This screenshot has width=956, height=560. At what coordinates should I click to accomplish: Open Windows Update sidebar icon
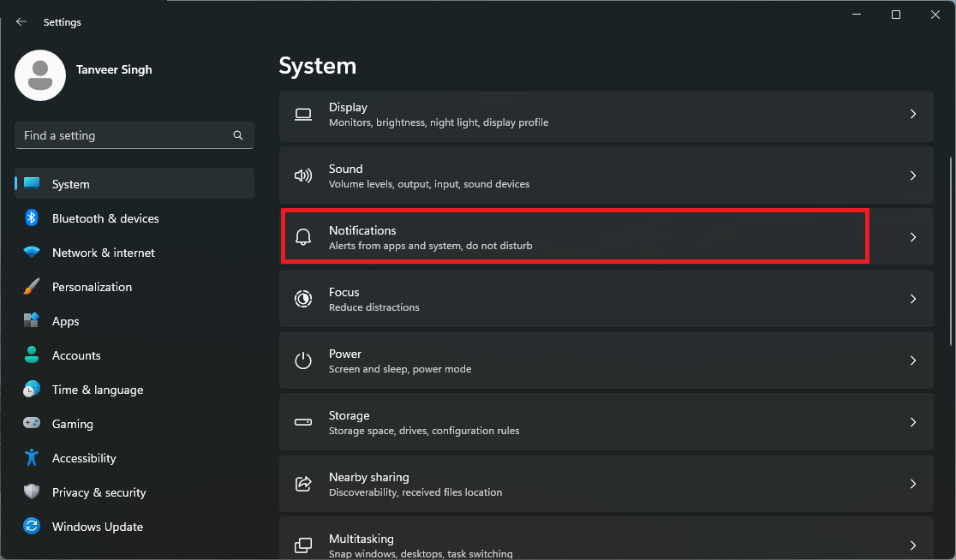coord(32,527)
